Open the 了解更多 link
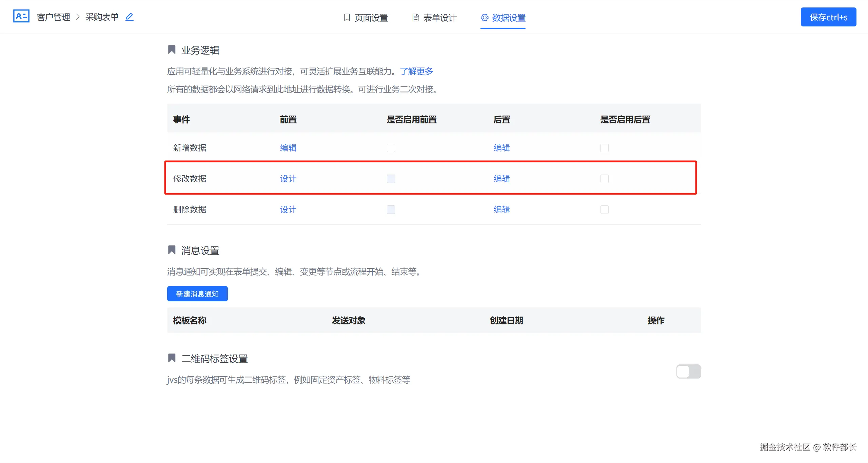 (x=416, y=71)
